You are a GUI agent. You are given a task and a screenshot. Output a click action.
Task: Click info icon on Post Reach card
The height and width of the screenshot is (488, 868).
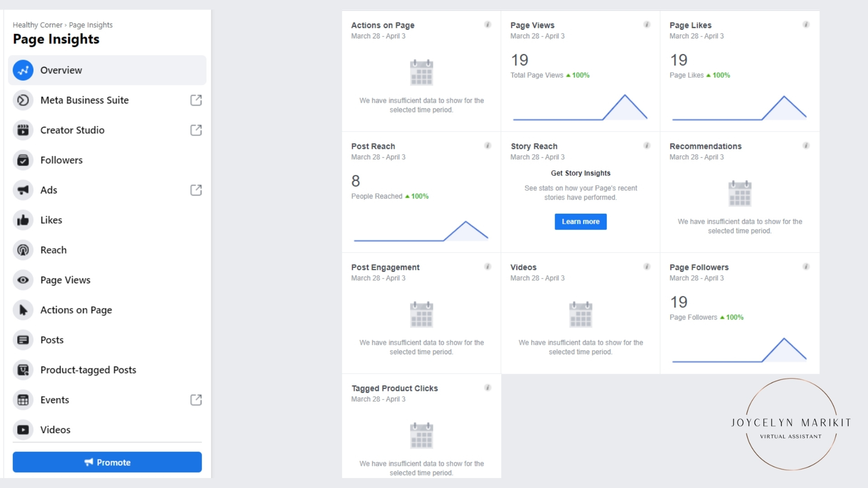pos(488,145)
